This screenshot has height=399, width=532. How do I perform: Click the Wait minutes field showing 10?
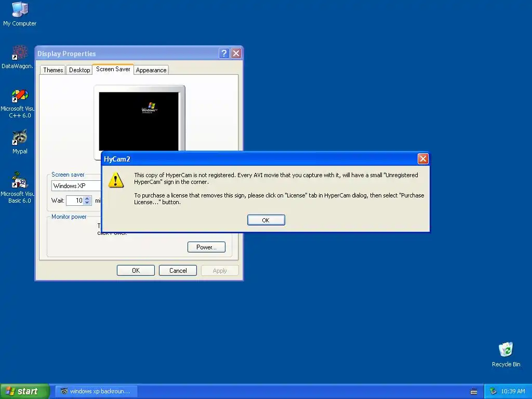75,201
